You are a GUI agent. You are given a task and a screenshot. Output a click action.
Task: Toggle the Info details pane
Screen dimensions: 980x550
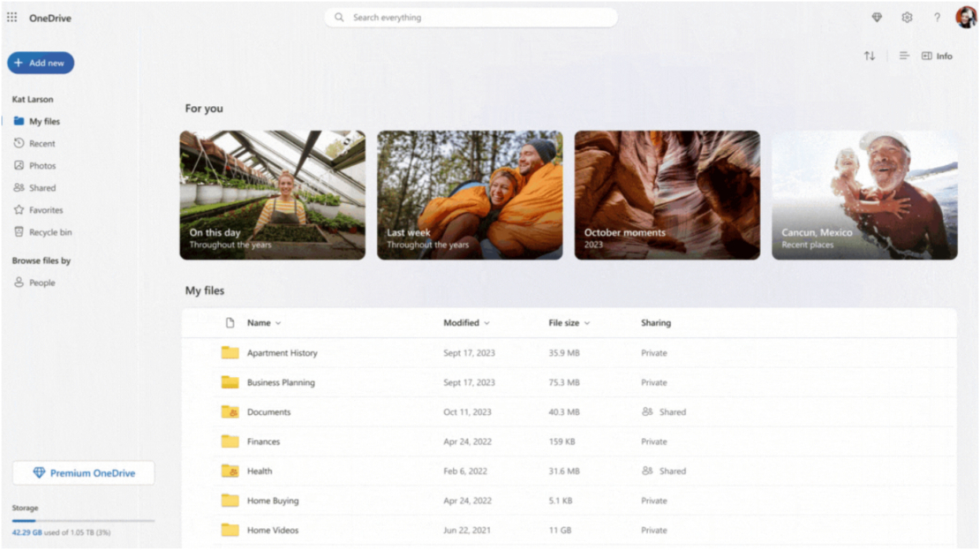coord(937,56)
